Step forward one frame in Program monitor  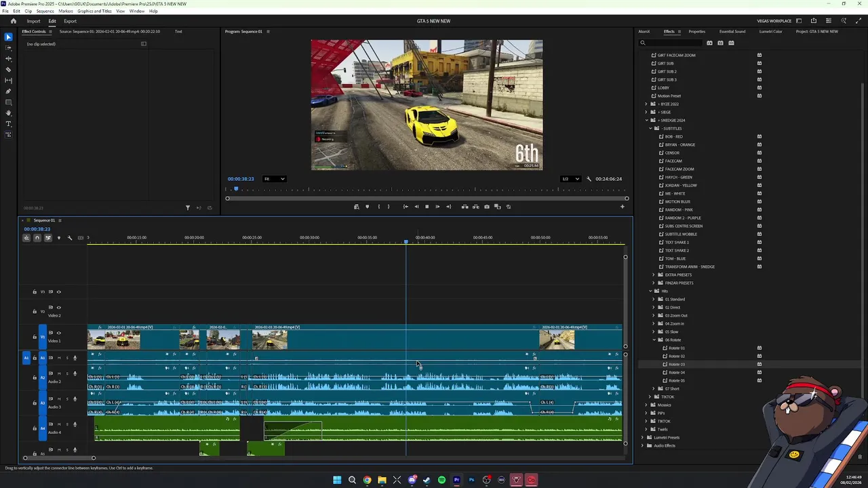(x=437, y=207)
